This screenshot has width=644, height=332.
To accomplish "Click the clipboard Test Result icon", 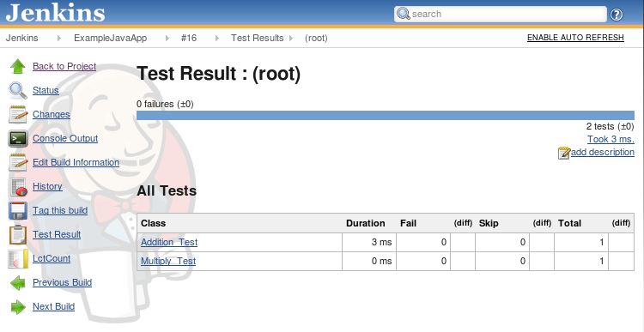I will click(18, 235).
